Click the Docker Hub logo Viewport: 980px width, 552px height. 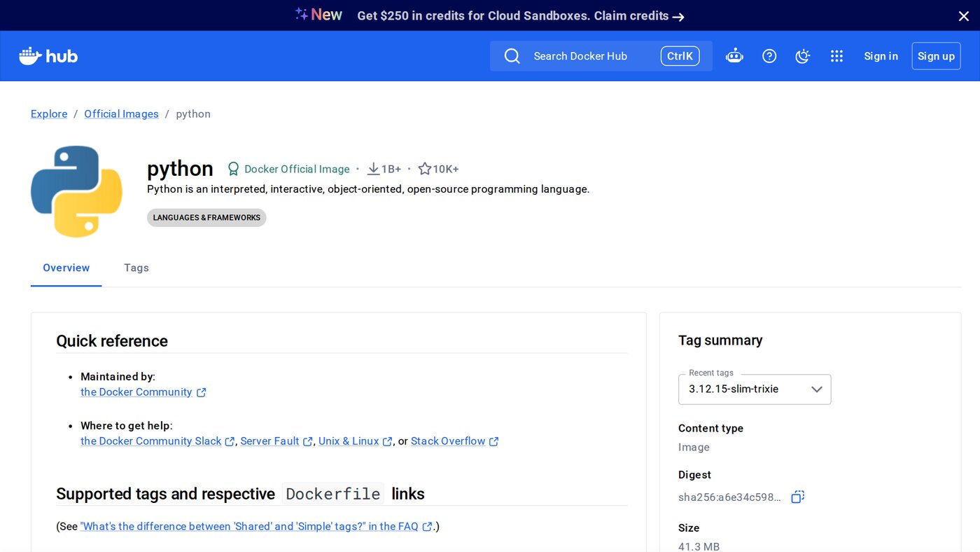(x=48, y=56)
